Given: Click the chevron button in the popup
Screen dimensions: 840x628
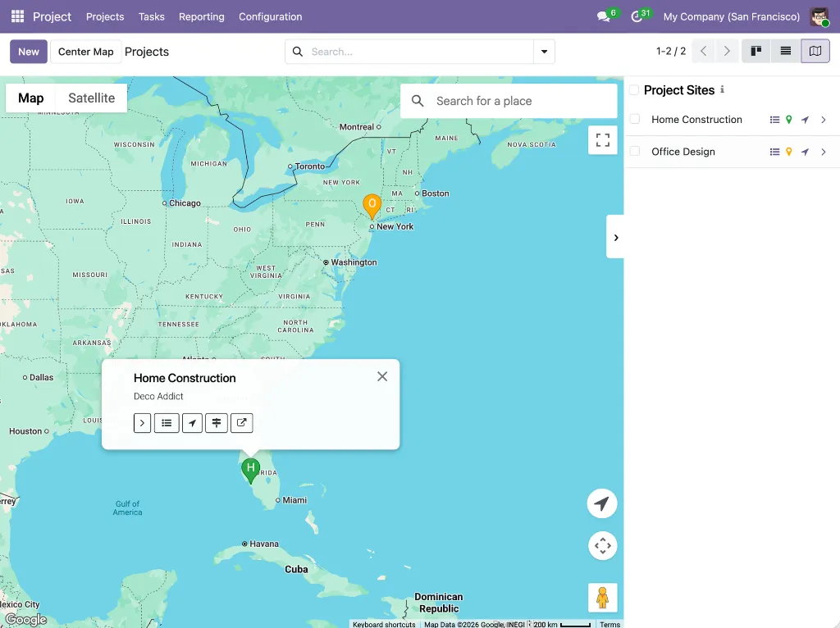Looking at the screenshot, I should pos(142,423).
